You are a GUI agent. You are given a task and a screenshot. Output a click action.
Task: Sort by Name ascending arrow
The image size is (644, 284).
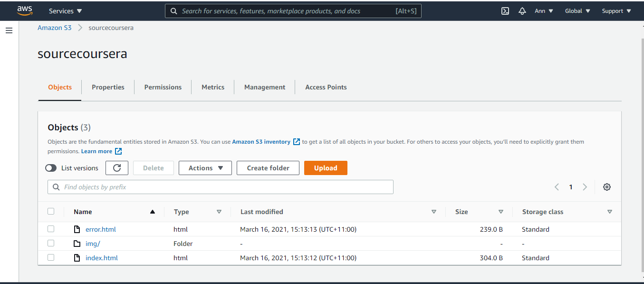click(153, 212)
